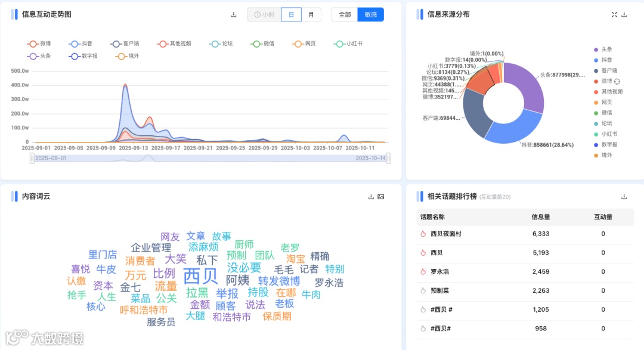Click the 958 信息量 value

[541, 328]
